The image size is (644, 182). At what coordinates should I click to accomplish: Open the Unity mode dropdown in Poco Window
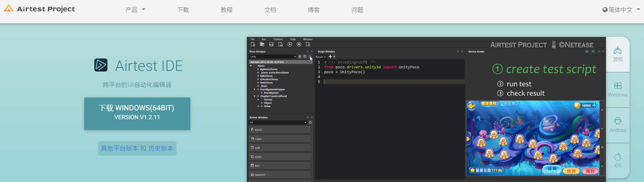273,56
